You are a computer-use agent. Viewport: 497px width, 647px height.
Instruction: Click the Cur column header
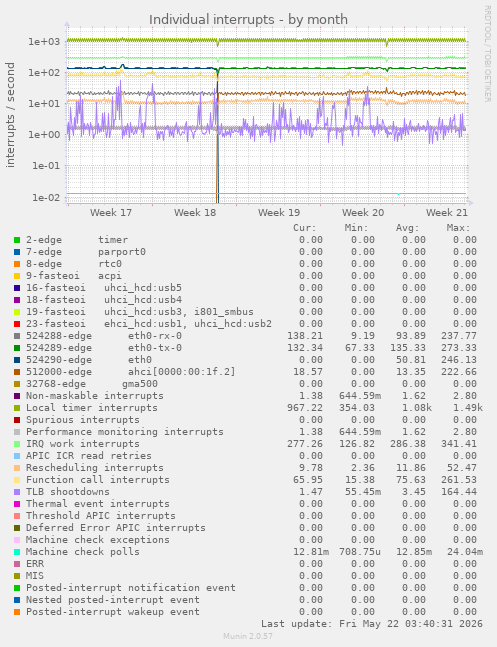click(305, 228)
